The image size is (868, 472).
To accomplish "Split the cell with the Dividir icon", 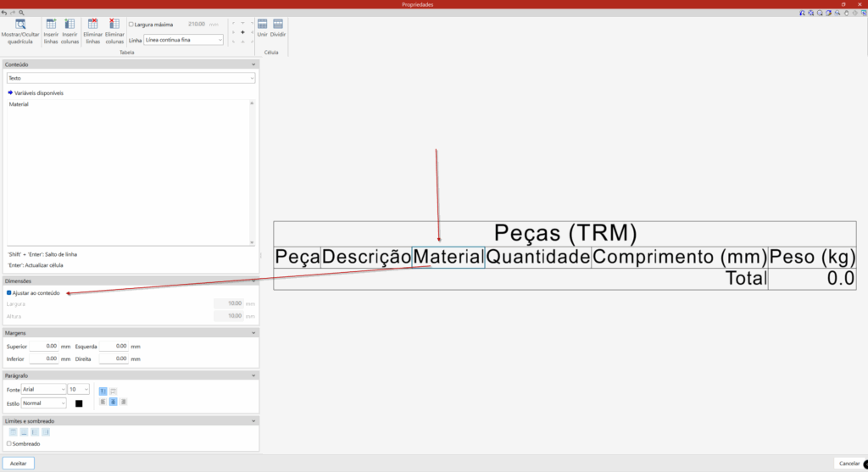I will point(277,25).
